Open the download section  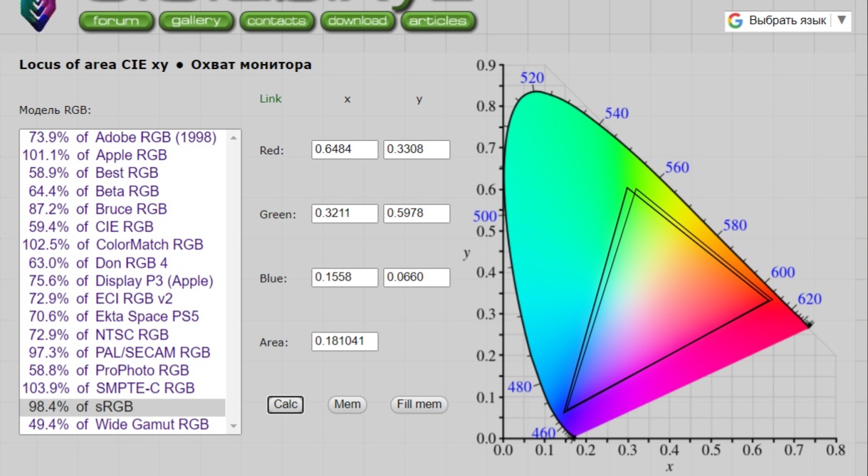click(x=357, y=21)
